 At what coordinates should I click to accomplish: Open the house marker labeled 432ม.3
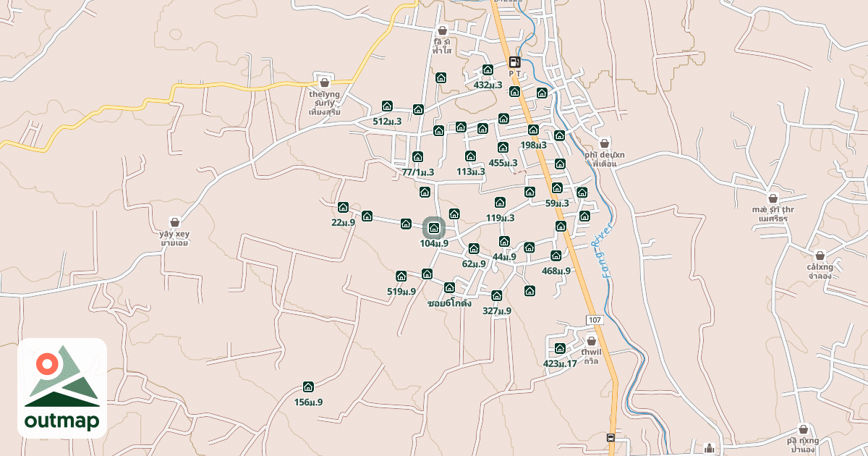(488, 70)
